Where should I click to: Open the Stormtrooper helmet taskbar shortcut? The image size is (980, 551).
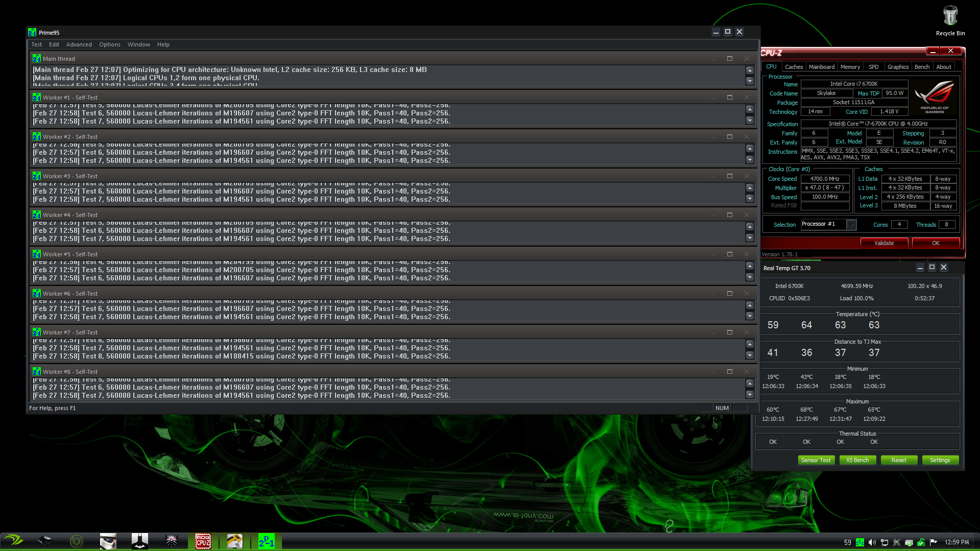(108, 541)
